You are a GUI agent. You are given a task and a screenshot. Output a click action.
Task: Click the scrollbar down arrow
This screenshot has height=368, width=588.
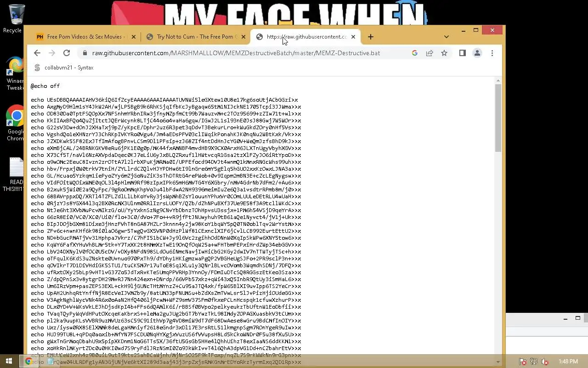tap(498, 362)
